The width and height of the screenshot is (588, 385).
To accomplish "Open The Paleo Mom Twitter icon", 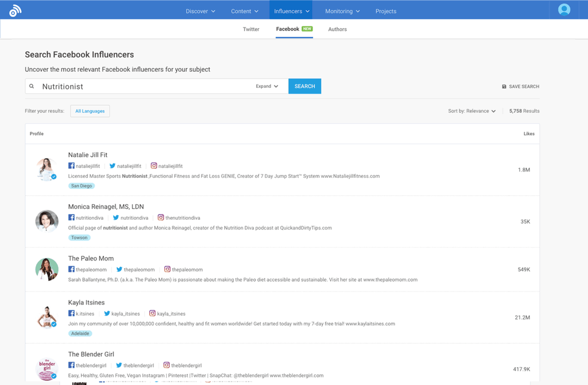I will click(119, 269).
